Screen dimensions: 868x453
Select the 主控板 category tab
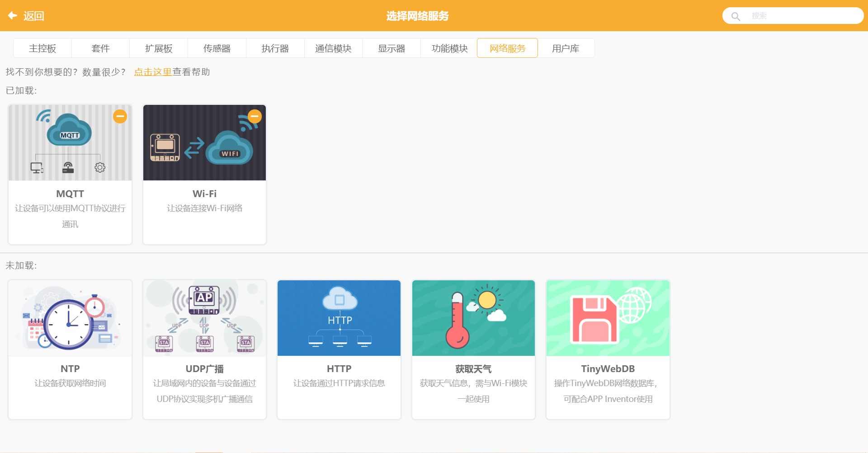42,48
